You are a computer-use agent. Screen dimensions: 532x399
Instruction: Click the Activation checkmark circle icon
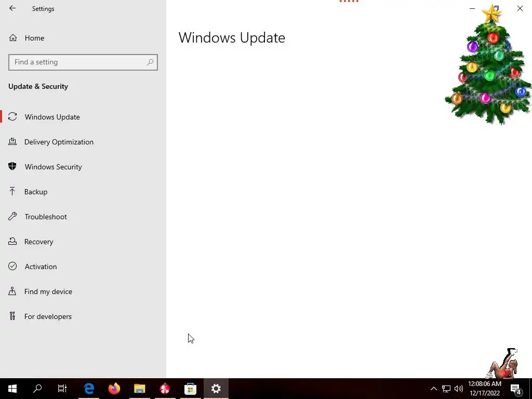tap(12, 266)
